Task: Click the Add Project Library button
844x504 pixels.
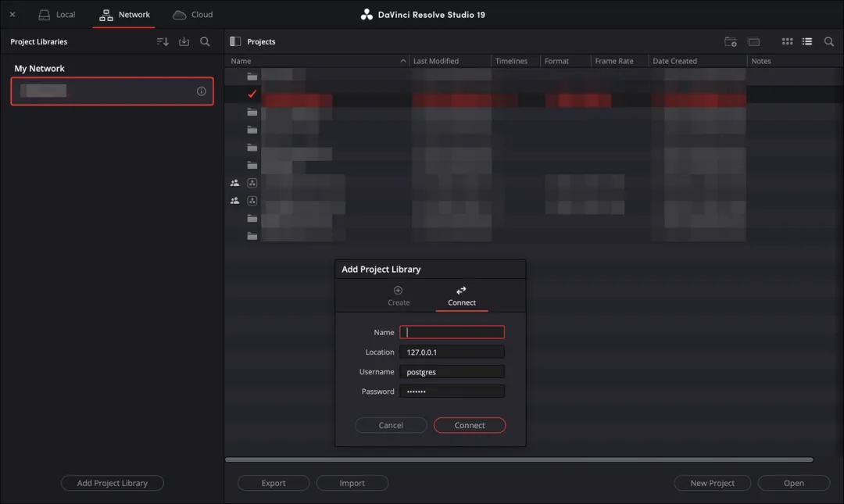Action: pyautogui.click(x=112, y=483)
